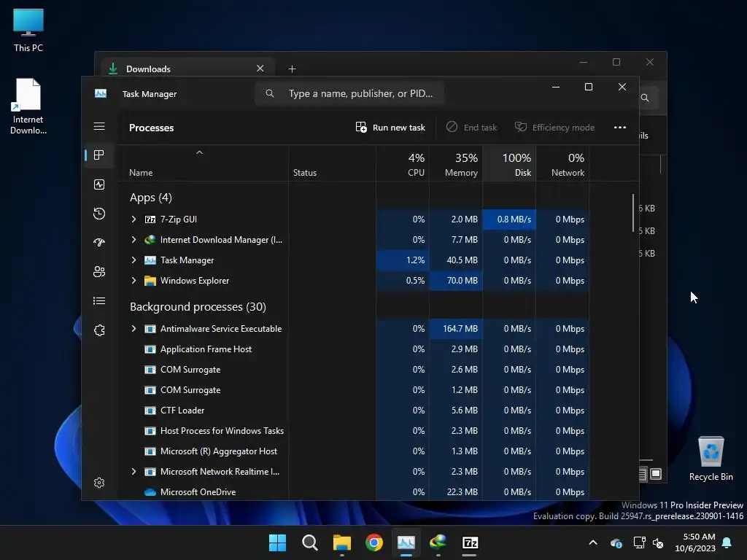
Task: Click Task Manager process search field
Action: (349, 93)
